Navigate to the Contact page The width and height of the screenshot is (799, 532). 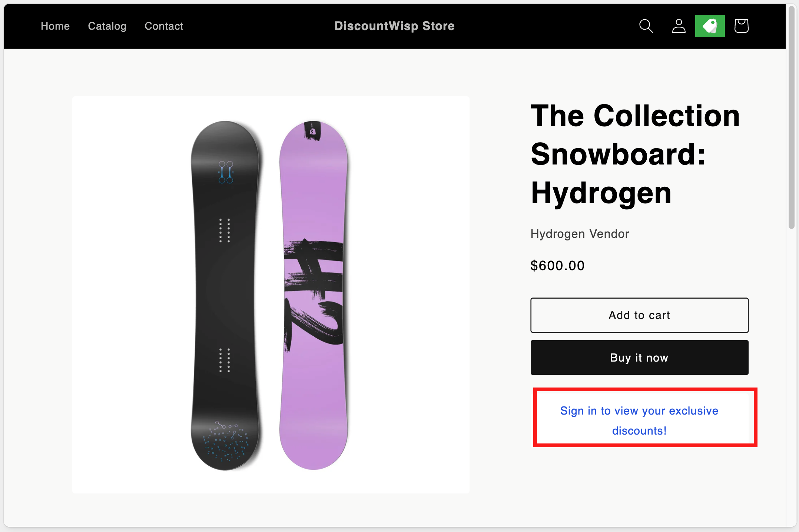coord(164,26)
